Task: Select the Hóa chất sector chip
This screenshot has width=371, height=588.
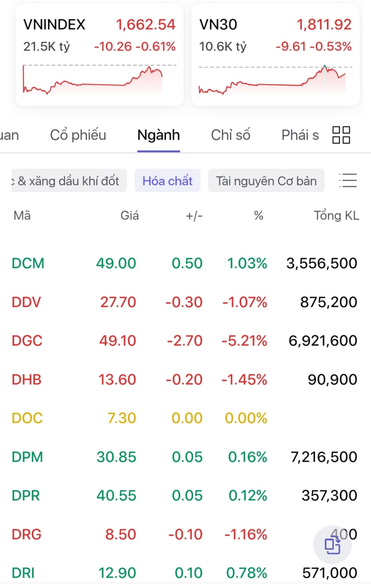Action: (x=167, y=181)
